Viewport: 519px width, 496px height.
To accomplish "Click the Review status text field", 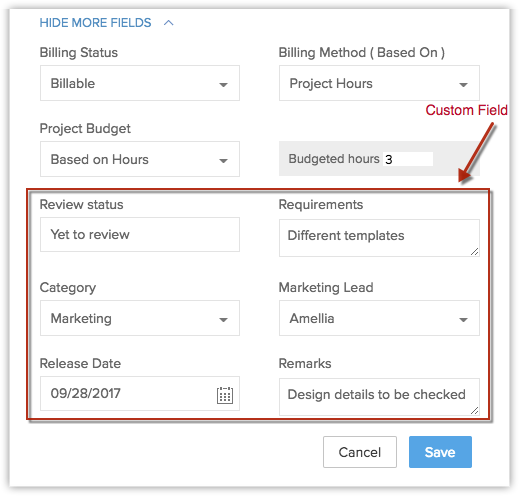I will tap(140, 235).
